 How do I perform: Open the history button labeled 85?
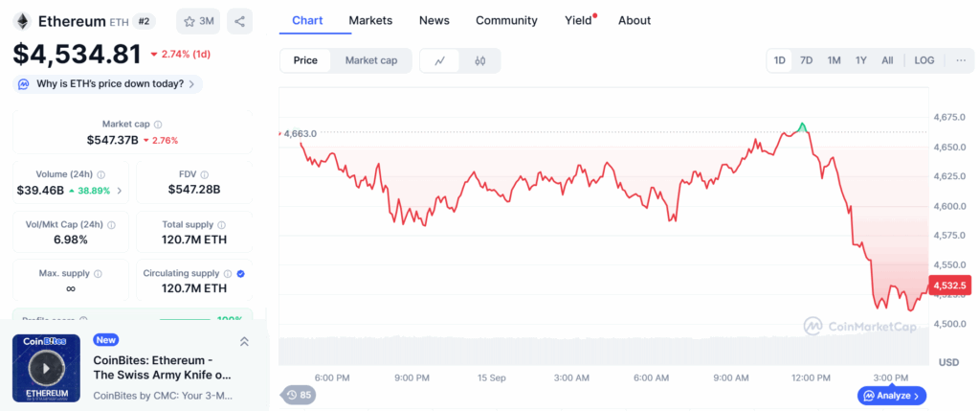point(299,395)
